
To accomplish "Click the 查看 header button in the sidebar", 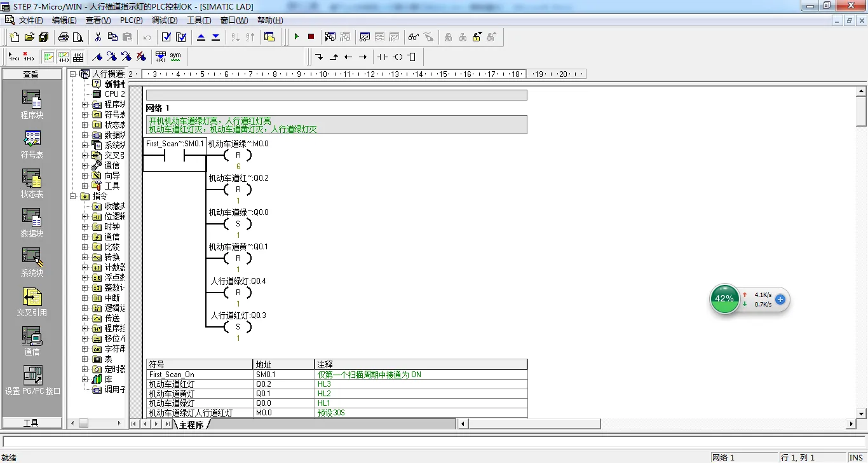I will pos(32,74).
